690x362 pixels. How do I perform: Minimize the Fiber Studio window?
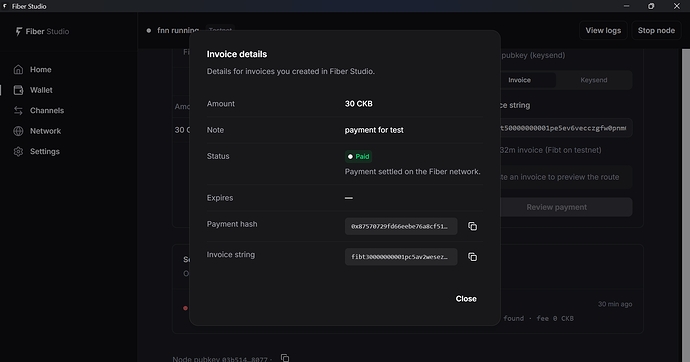point(626,6)
